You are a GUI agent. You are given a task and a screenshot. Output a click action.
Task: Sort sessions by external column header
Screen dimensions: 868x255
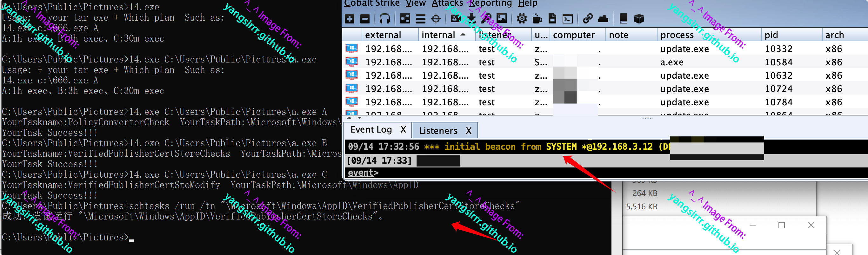[x=390, y=35]
